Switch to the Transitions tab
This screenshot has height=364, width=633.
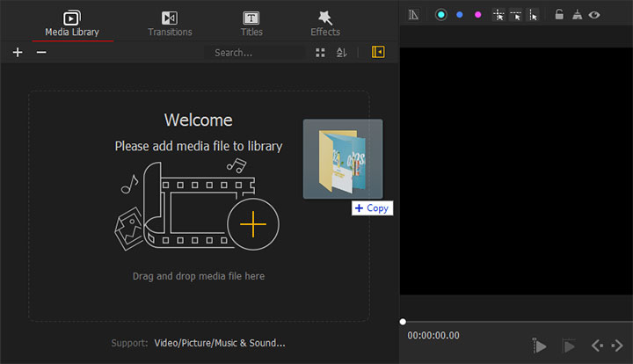[x=171, y=24]
